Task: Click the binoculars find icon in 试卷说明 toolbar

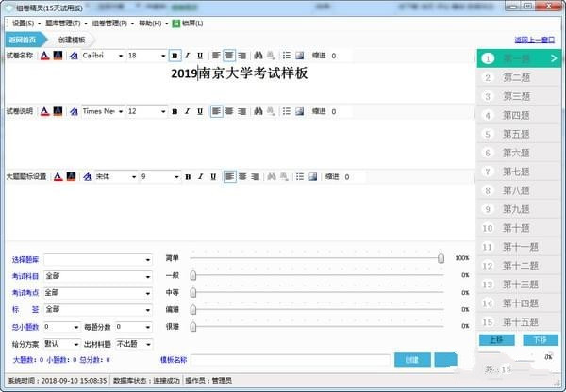Action: 258,111
